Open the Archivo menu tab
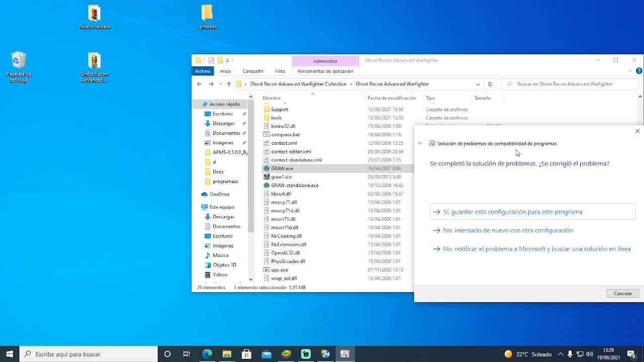Screen dimensions: 644x362 click(203, 71)
